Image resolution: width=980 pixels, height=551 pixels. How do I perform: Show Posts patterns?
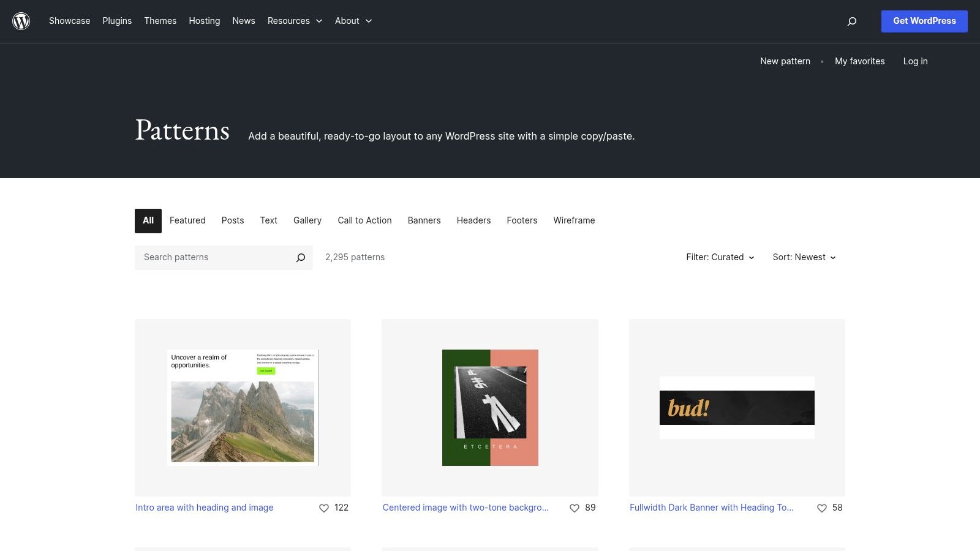pos(233,220)
